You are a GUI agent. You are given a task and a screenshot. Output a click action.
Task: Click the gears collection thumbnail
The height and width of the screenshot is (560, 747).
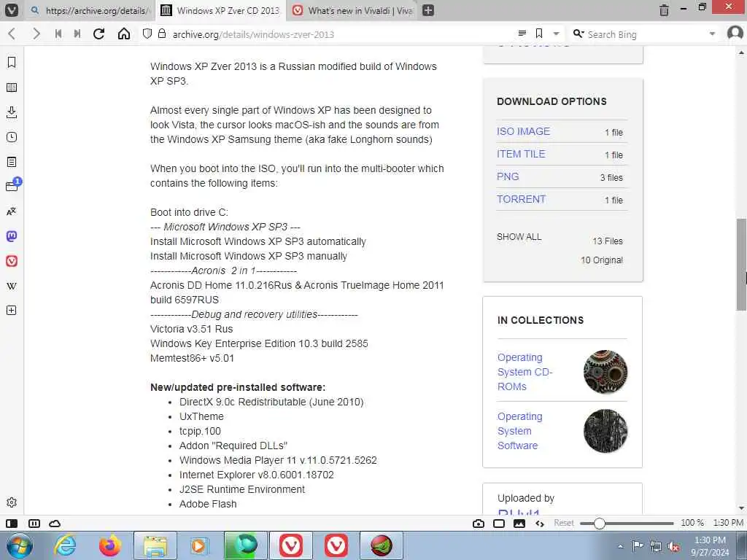coord(605,372)
